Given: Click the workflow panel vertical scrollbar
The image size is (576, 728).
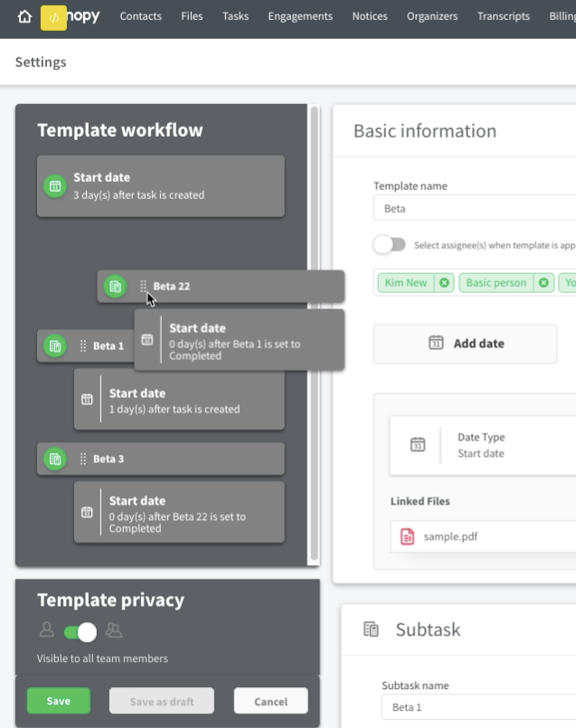Looking at the screenshot, I should 315,333.
